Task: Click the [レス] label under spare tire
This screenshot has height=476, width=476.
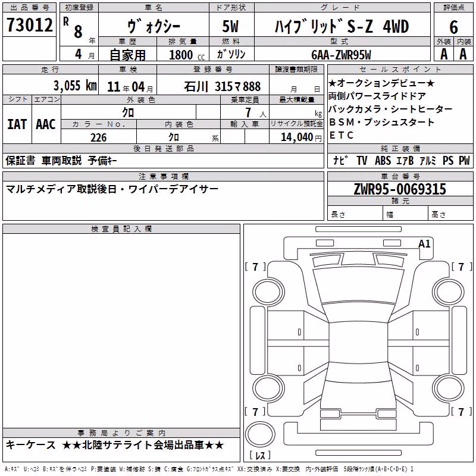Action: [x=260, y=455]
